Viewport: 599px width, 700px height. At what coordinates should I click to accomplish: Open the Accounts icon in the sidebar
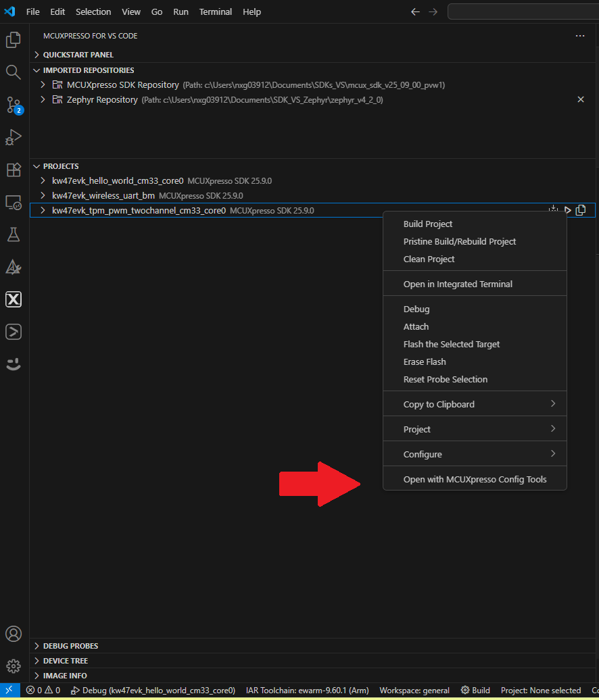tap(14, 634)
